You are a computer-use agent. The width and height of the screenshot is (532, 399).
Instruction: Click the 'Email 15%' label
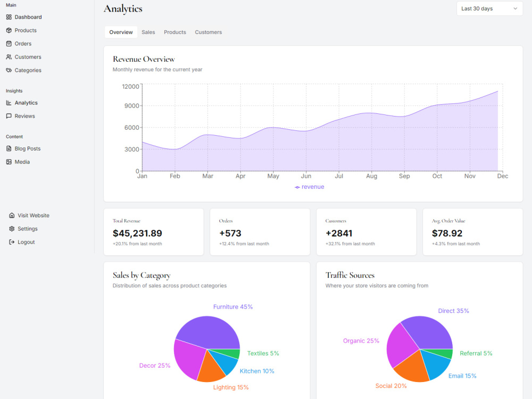462,376
